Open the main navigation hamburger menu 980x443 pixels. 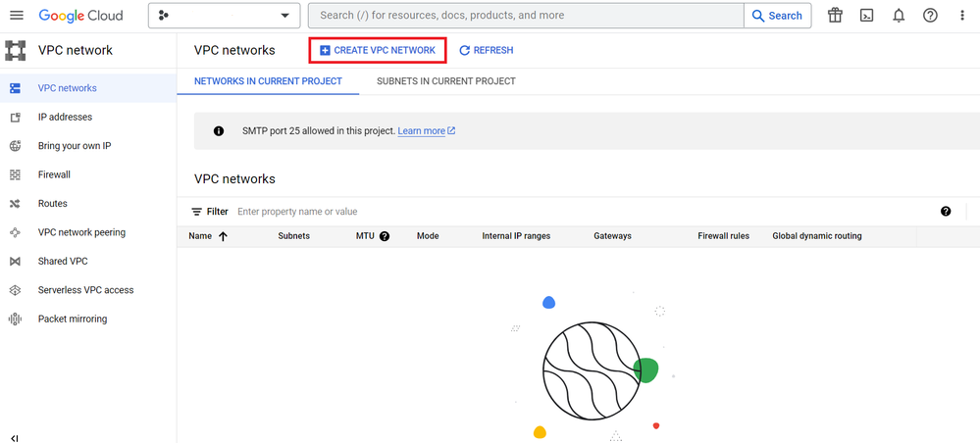[x=16, y=16]
